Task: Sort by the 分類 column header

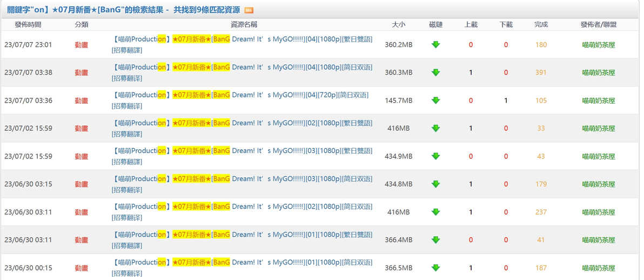Action: pyautogui.click(x=82, y=25)
